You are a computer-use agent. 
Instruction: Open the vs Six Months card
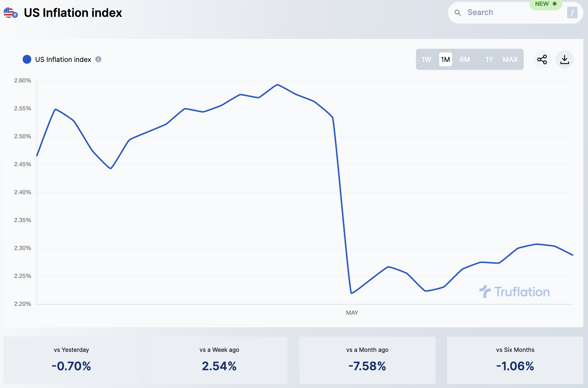(x=515, y=360)
